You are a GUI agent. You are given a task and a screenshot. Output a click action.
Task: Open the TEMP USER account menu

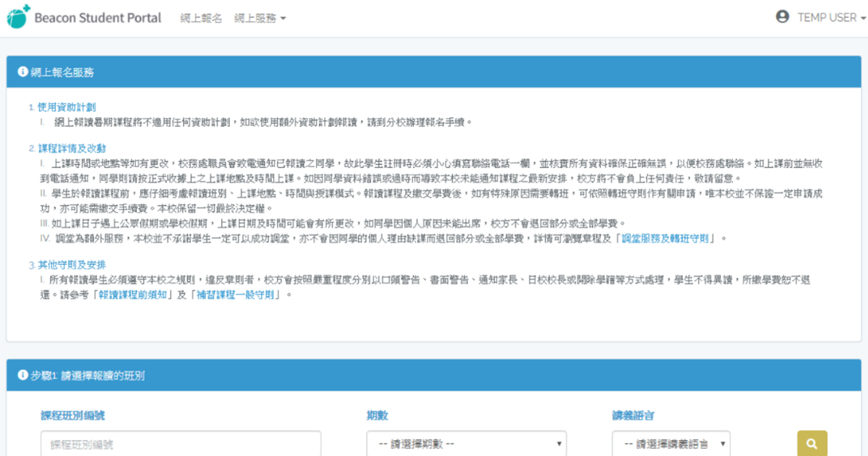pyautogui.click(x=831, y=17)
